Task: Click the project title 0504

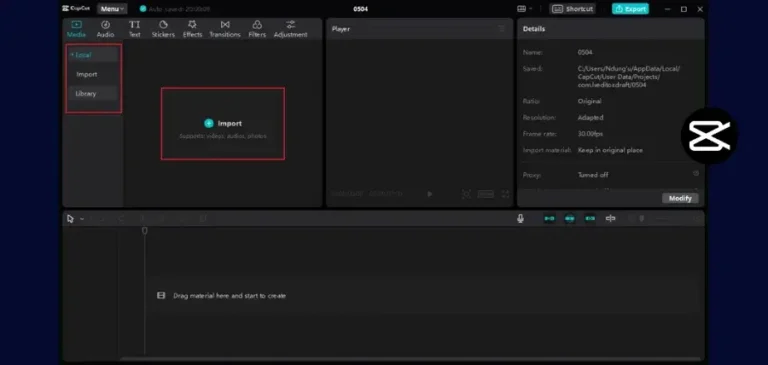Action: tap(360, 9)
